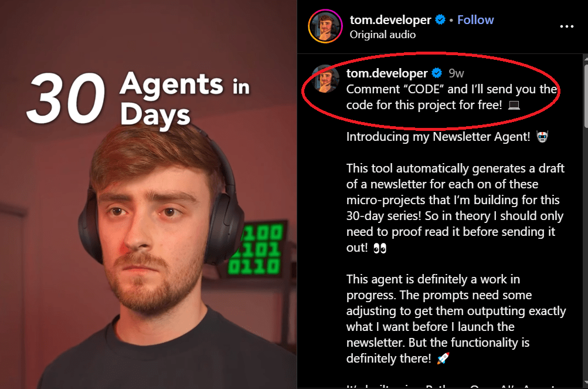Click the eyes emoji after 'out!'
Viewport: 588px width, 389px height.
380,248
